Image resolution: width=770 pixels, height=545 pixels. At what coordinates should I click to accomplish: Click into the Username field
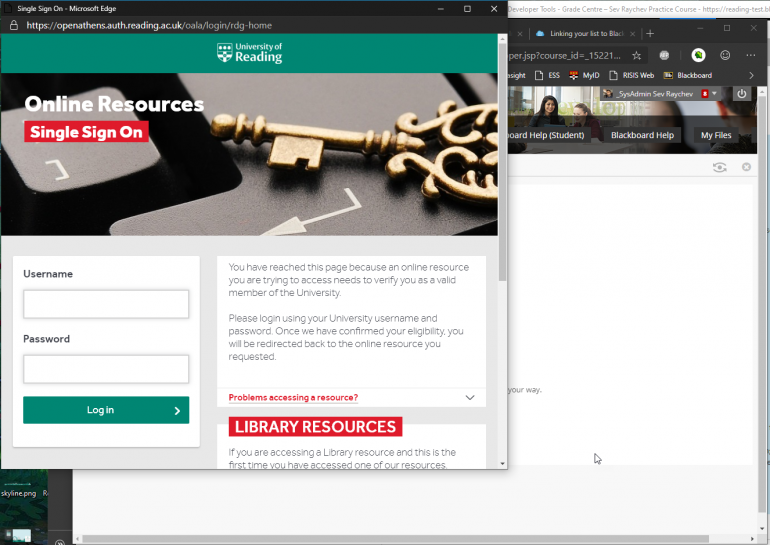pyautogui.click(x=106, y=304)
